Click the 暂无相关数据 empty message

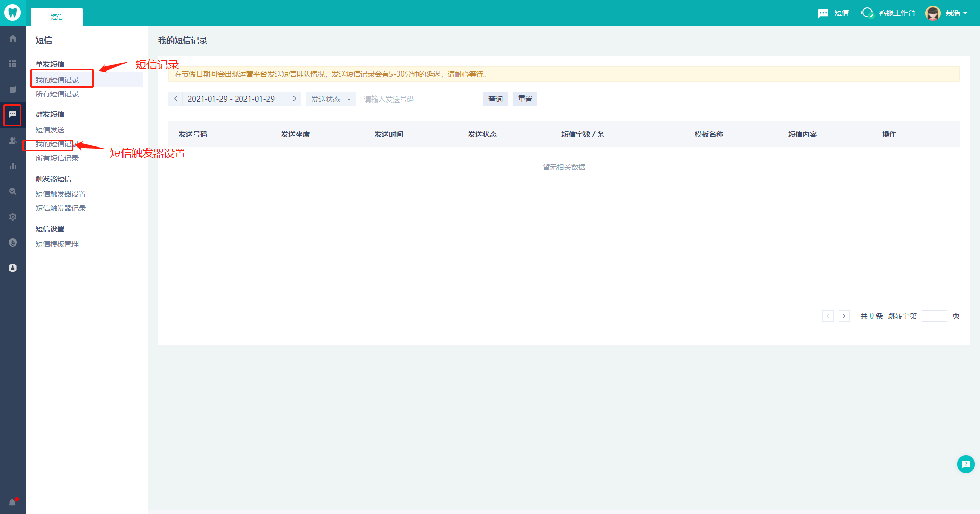(x=564, y=167)
